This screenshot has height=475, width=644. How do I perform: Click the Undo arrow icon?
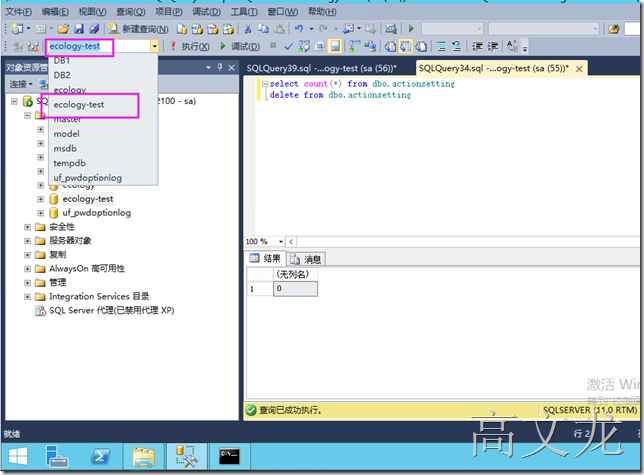point(299,29)
